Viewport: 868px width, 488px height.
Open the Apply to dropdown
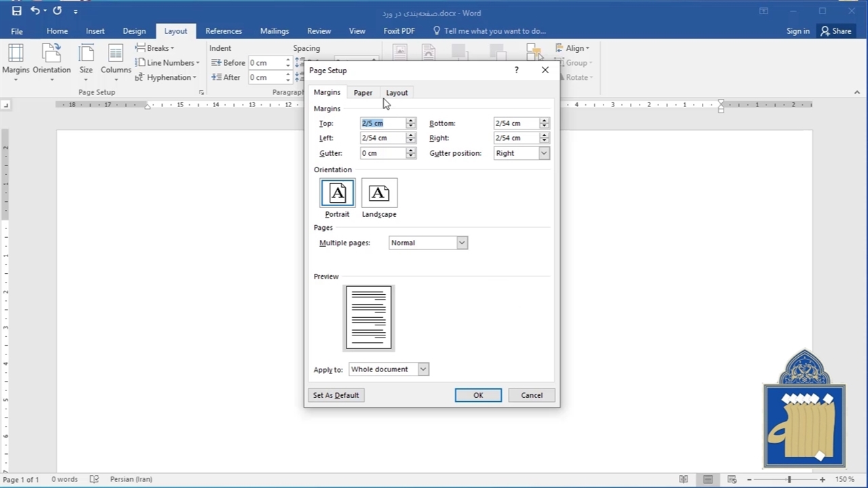click(x=423, y=369)
